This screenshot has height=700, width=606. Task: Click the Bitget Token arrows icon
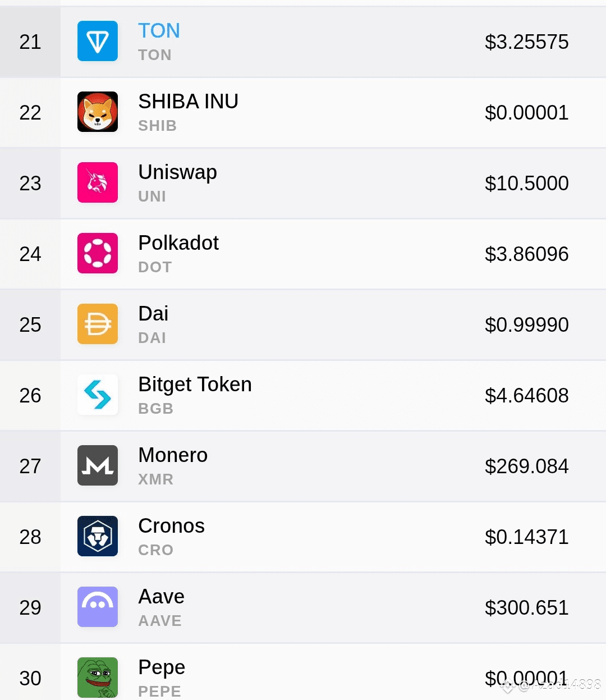pos(98,395)
